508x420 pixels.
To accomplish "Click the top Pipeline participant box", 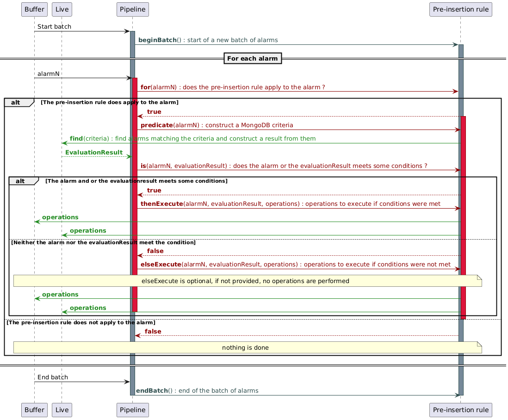I will point(132,9).
